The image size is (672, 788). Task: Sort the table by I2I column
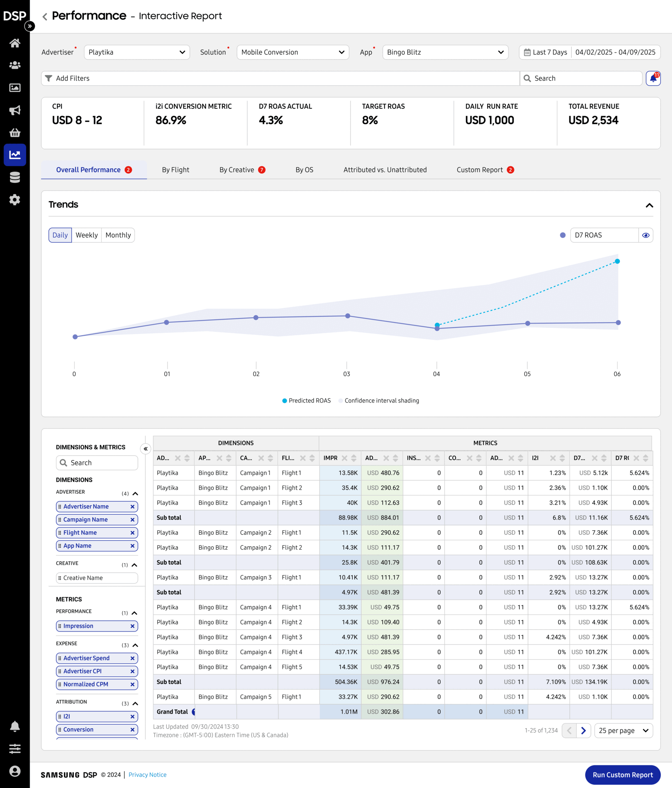click(562, 458)
